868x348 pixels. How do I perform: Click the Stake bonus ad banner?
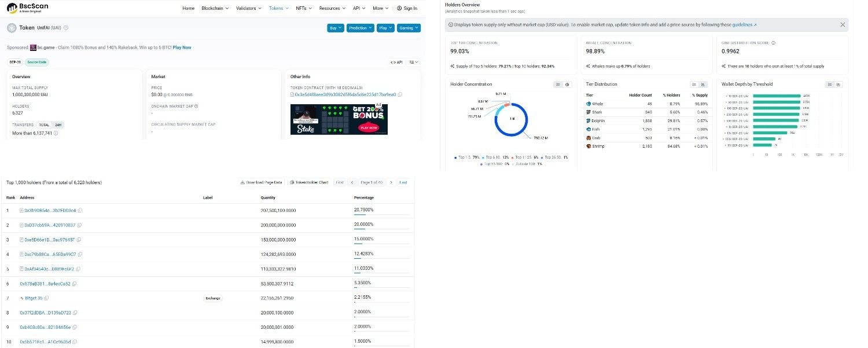pyautogui.click(x=339, y=119)
